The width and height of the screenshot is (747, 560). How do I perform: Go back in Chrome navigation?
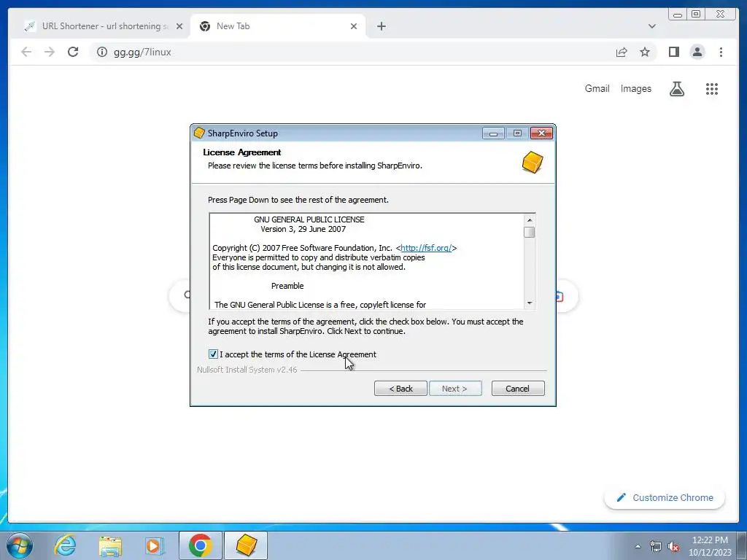tap(26, 52)
